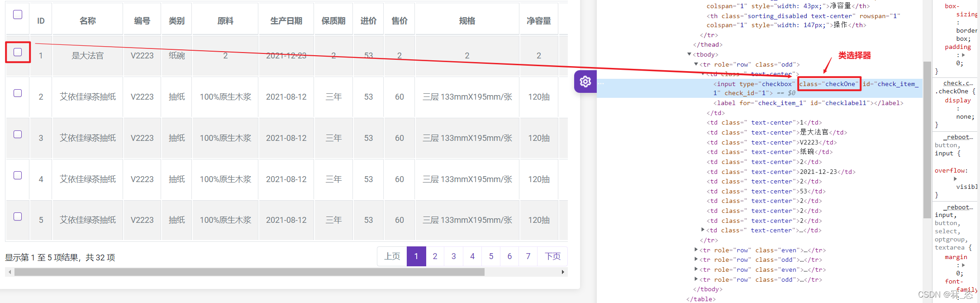Check the checkbox for row ID 2

tap(18, 93)
